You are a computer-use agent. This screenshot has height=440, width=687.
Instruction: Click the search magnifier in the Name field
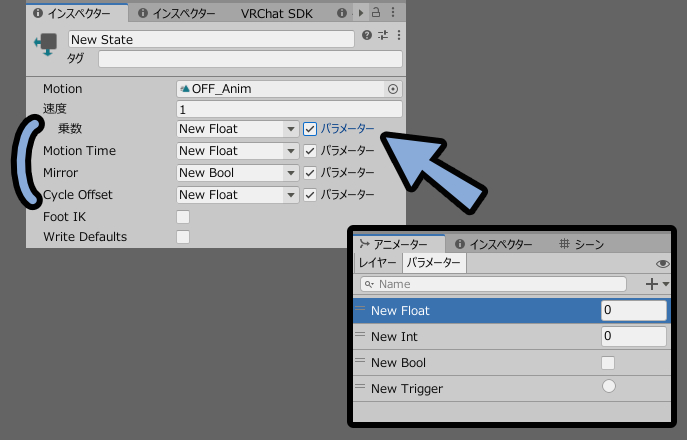click(369, 284)
